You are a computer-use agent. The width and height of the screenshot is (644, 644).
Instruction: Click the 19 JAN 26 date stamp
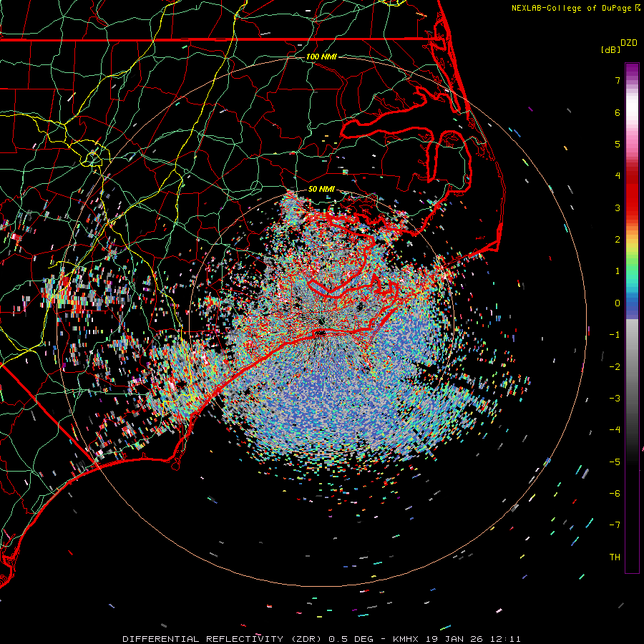(x=454, y=639)
